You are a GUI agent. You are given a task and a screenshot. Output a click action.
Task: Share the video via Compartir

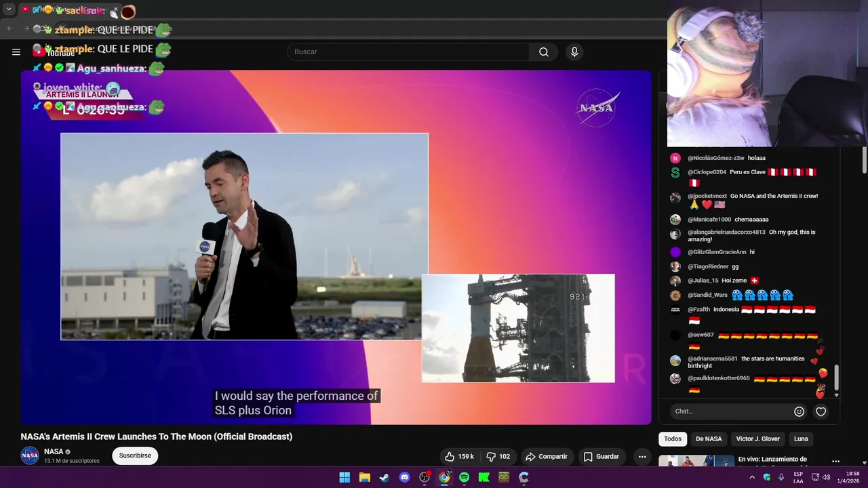tap(547, 457)
